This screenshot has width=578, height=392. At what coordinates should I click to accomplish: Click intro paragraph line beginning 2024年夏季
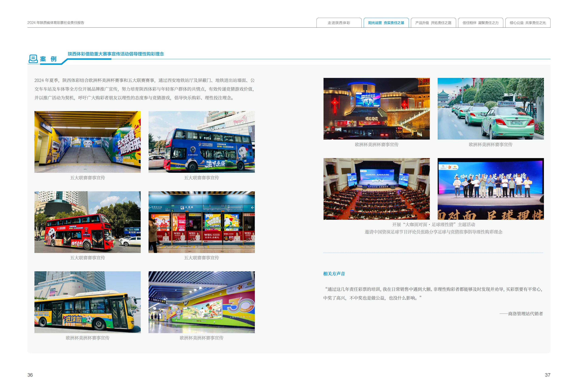click(x=145, y=80)
